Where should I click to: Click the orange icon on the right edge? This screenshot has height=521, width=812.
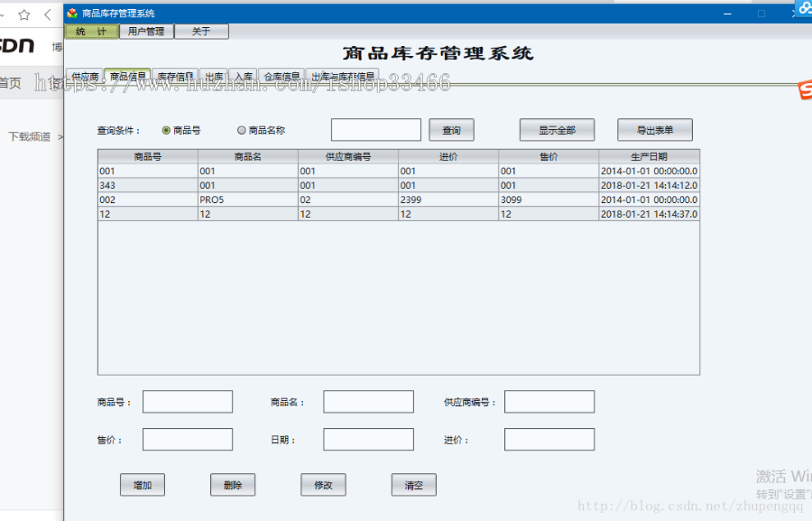(807, 88)
